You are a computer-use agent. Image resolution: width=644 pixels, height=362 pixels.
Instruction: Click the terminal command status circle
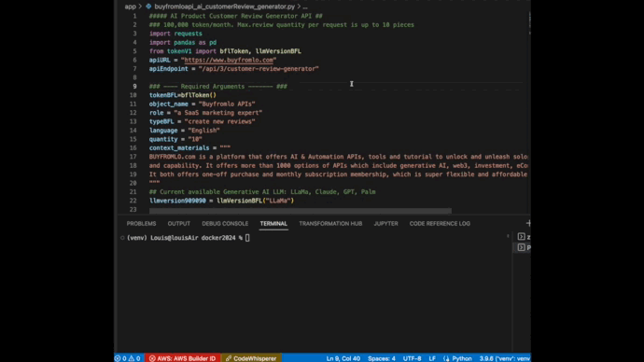[122, 238]
